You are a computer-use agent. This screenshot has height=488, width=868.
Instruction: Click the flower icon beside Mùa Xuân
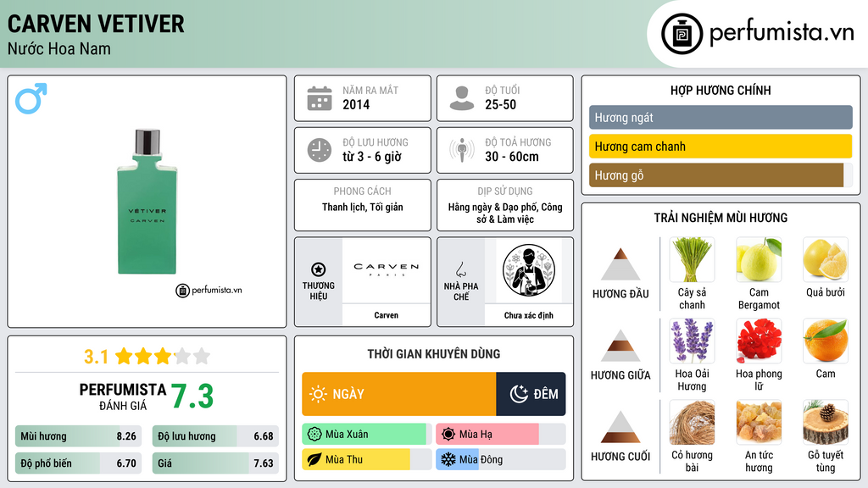[314, 435]
